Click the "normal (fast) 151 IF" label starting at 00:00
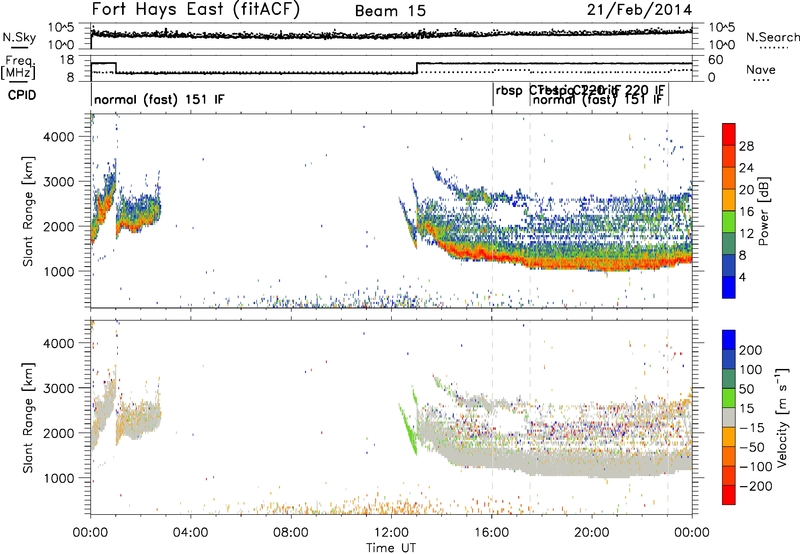Screen dimensions: 800x554 [x=159, y=99]
